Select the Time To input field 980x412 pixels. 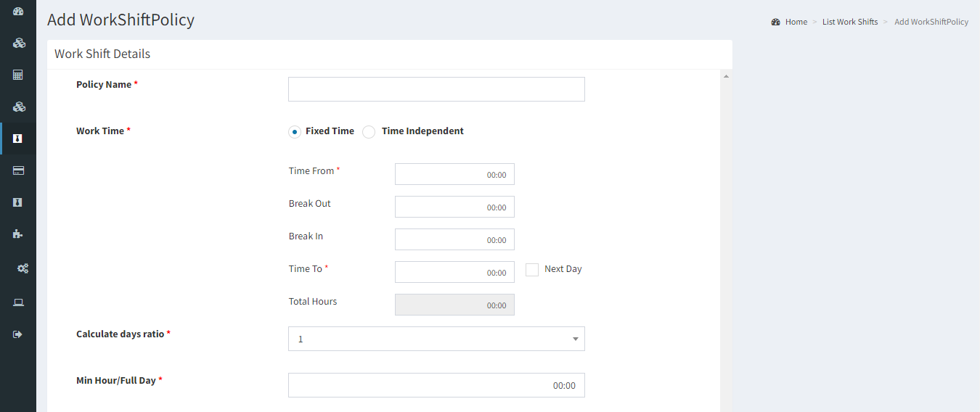pyautogui.click(x=454, y=272)
